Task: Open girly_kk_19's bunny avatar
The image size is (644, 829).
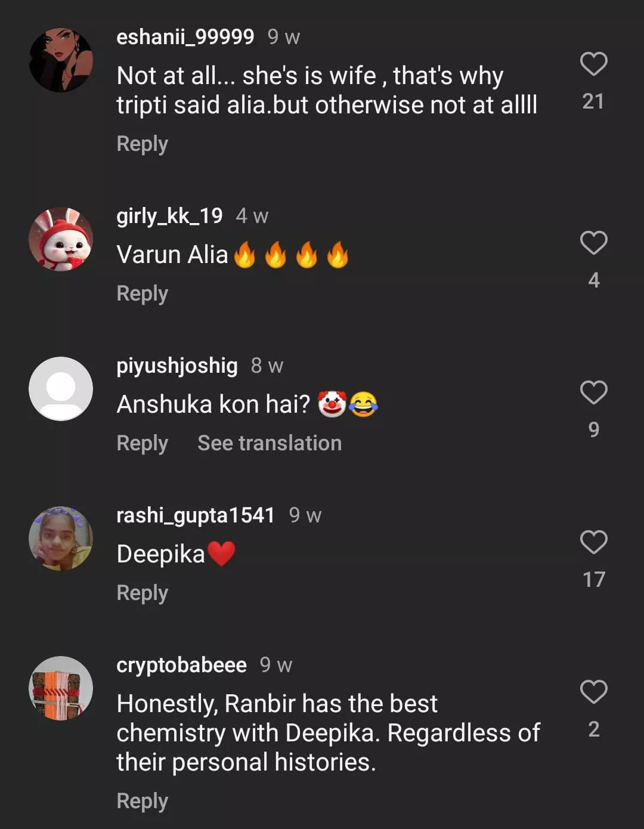Action: [x=61, y=239]
